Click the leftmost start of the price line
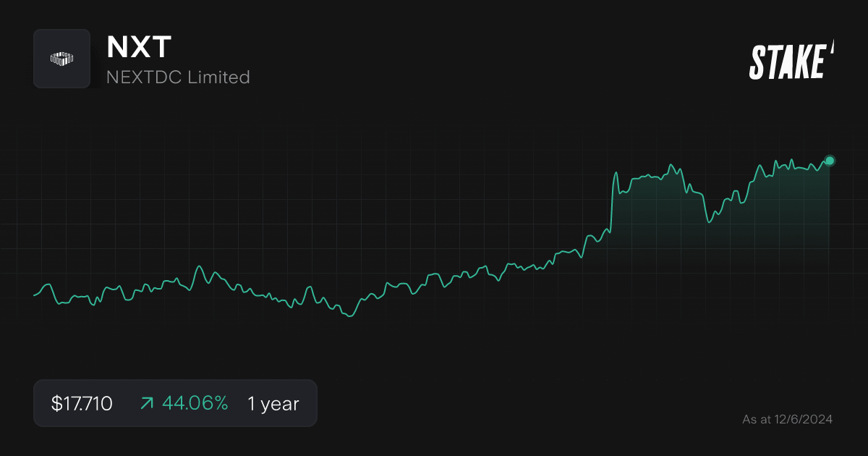The image size is (868, 456). pos(35,295)
